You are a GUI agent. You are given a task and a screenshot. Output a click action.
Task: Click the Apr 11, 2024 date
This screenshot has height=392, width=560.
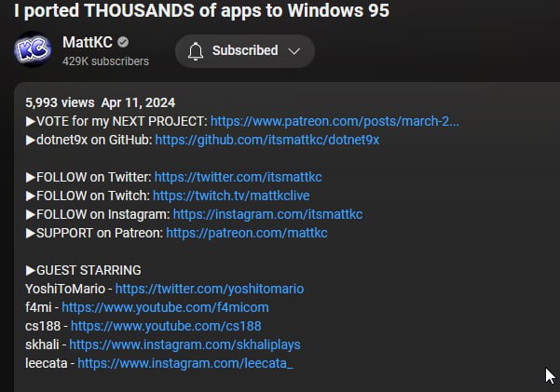coord(138,102)
